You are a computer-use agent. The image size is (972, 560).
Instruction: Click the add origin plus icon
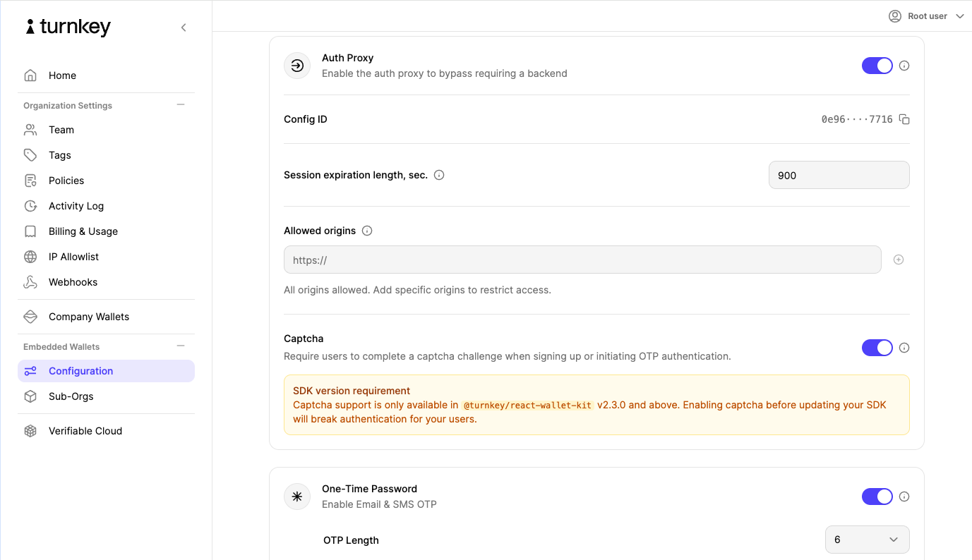(899, 260)
